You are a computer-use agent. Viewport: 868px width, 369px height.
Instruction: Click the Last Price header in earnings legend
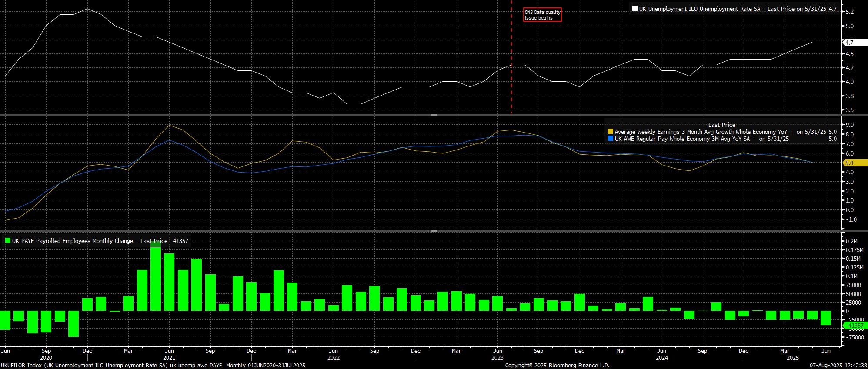pyautogui.click(x=722, y=125)
